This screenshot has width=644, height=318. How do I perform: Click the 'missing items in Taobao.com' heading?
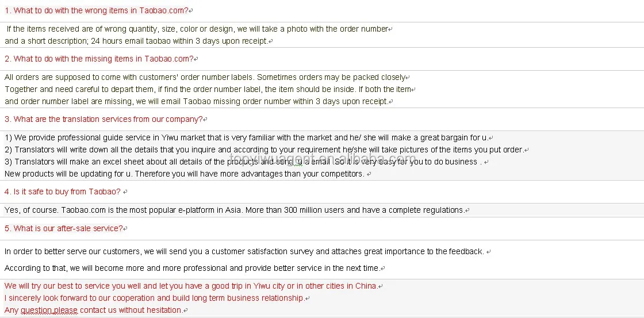(x=99, y=59)
